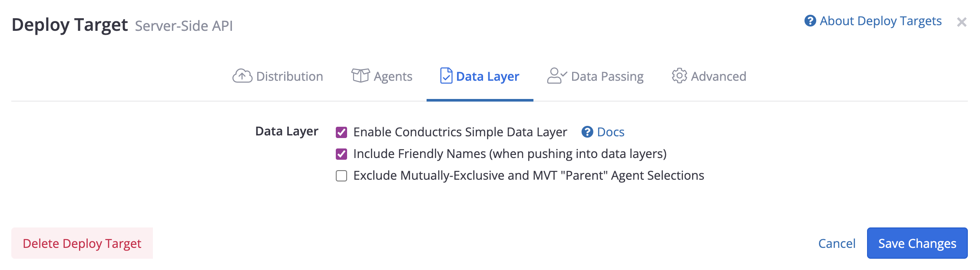Enable Exclude Mutually-Exclusive and MVT Parent Agent Selections

click(341, 175)
